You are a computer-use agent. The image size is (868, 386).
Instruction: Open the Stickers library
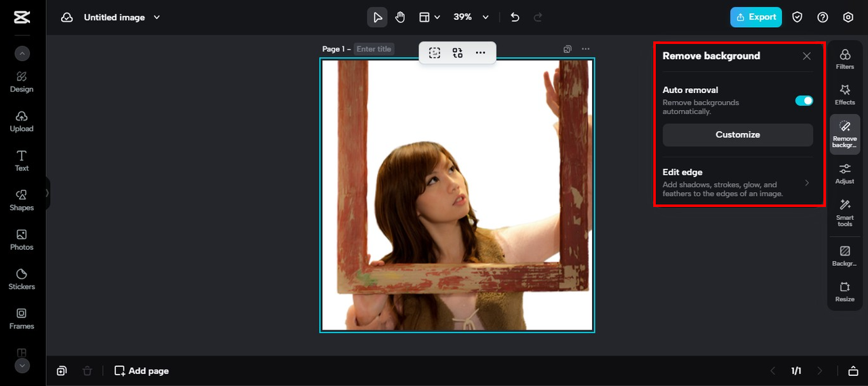click(22, 278)
